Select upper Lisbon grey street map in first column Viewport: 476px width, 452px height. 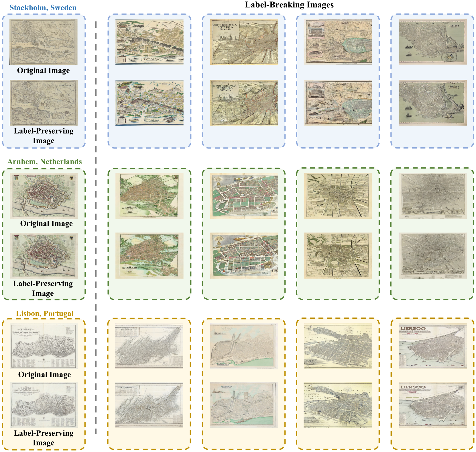pos(149,346)
